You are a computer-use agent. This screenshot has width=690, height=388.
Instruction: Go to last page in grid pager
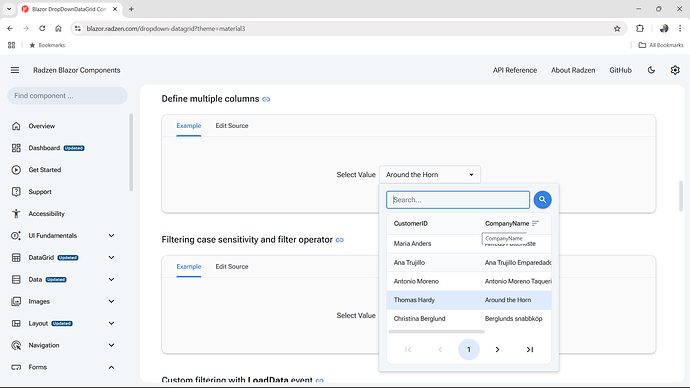click(530, 350)
